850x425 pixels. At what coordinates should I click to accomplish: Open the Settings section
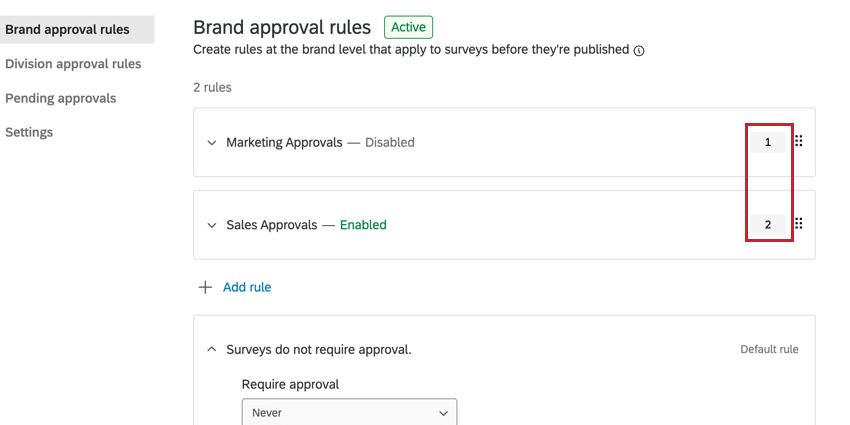point(29,132)
